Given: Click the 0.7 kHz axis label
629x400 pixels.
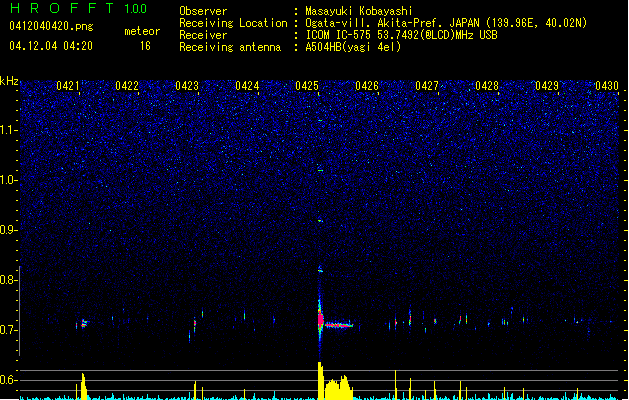Looking at the screenshot, I should click(8, 330).
